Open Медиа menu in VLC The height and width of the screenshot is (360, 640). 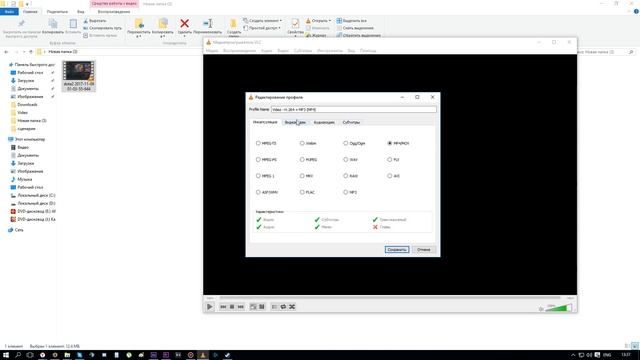coord(212,51)
